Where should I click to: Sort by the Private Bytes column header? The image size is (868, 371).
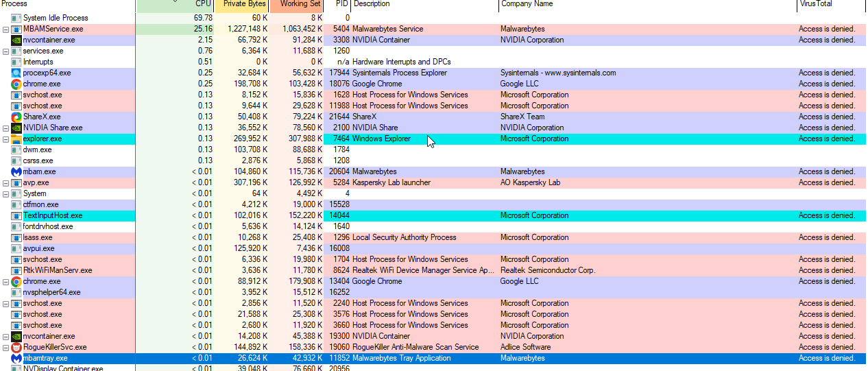pyautogui.click(x=242, y=5)
